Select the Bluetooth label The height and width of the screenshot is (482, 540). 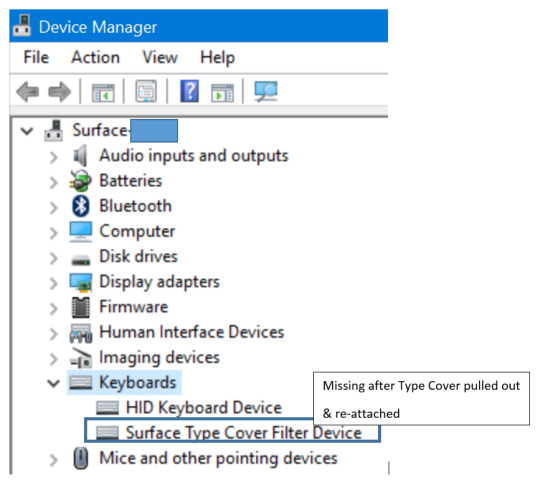pyautogui.click(x=135, y=206)
